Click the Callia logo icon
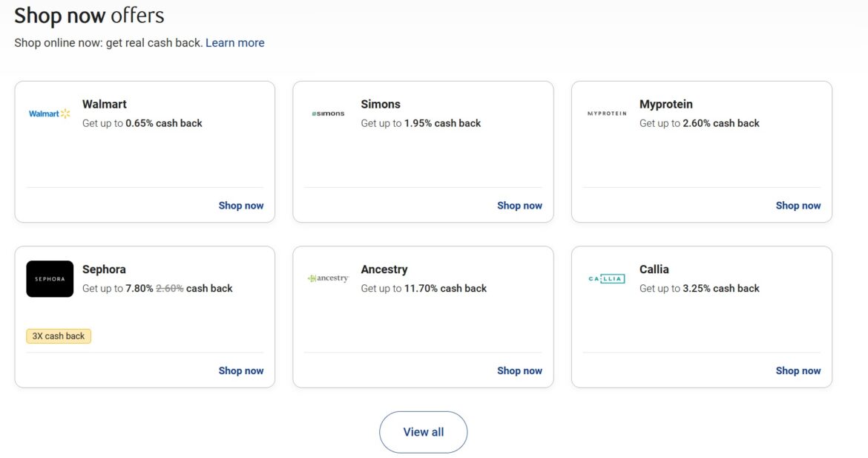Screen dimensions: 868x458 pyautogui.click(x=607, y=279)
